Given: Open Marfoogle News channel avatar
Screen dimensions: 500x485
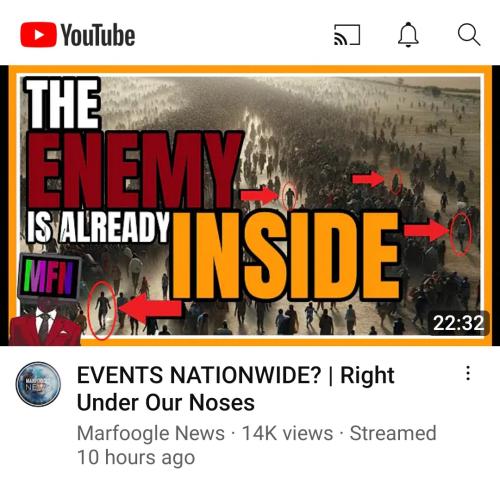Looking at the screenshot, I should tap(38, 384).
